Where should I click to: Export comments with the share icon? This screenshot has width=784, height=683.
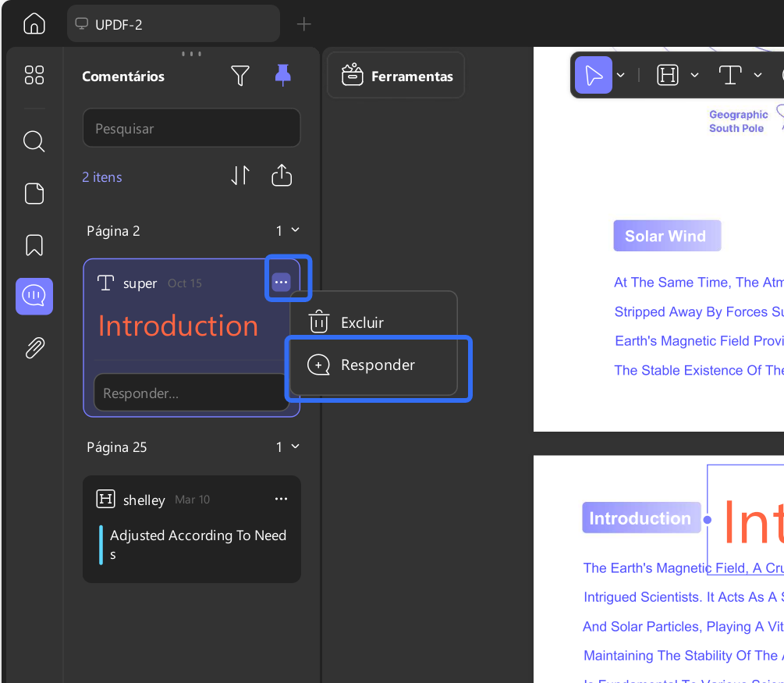click(282, 176)
